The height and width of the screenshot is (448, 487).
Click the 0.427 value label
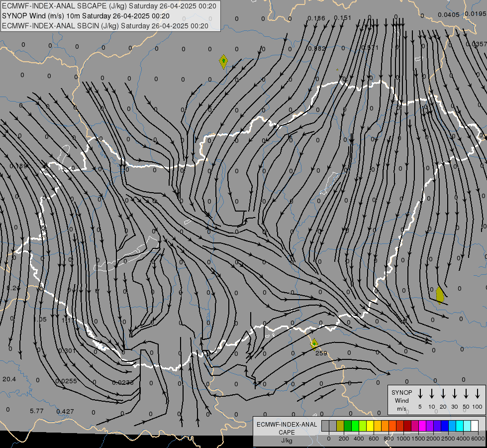(x=65, y=412)
